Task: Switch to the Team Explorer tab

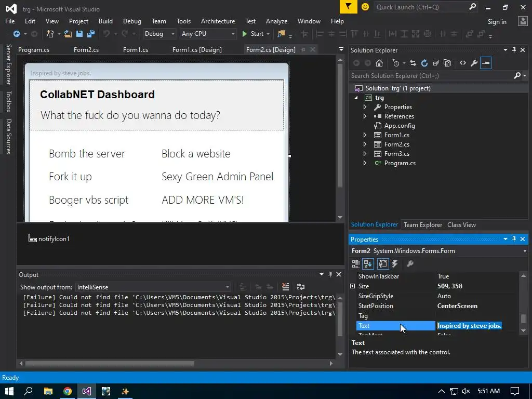Action: point(423,225)
